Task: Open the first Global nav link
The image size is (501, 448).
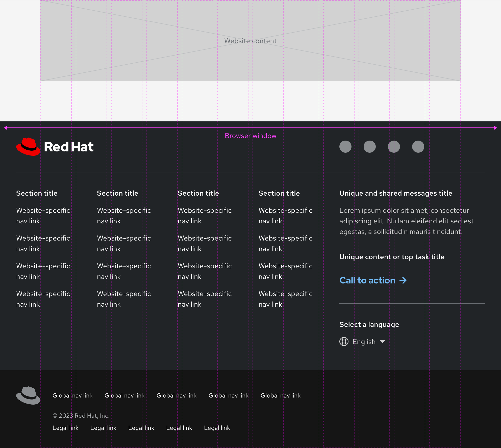Action: (x=72, y=396)
